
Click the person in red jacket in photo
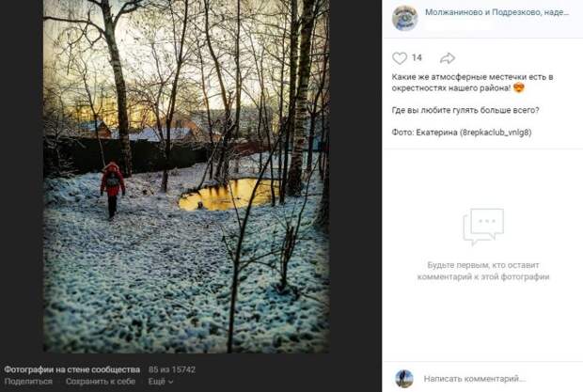point(112,190)
